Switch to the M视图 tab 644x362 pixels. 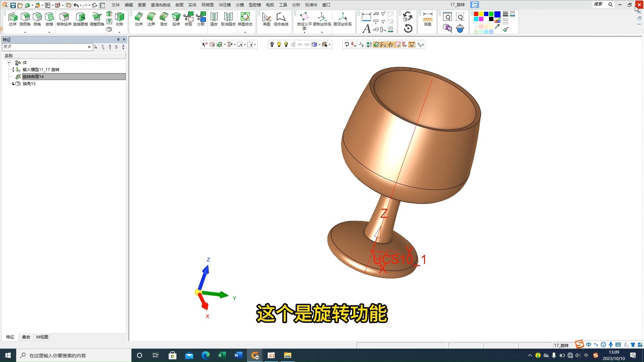pyautogui.click(x=42, y=337)
